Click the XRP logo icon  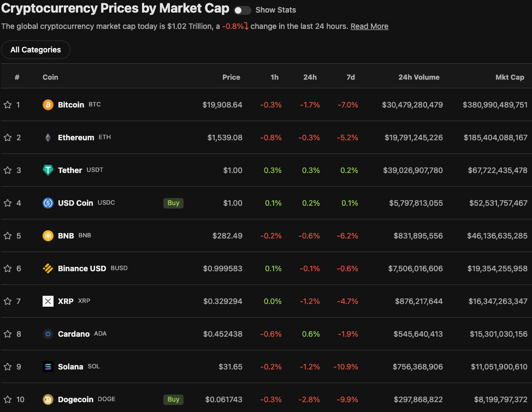pos(48,301)
